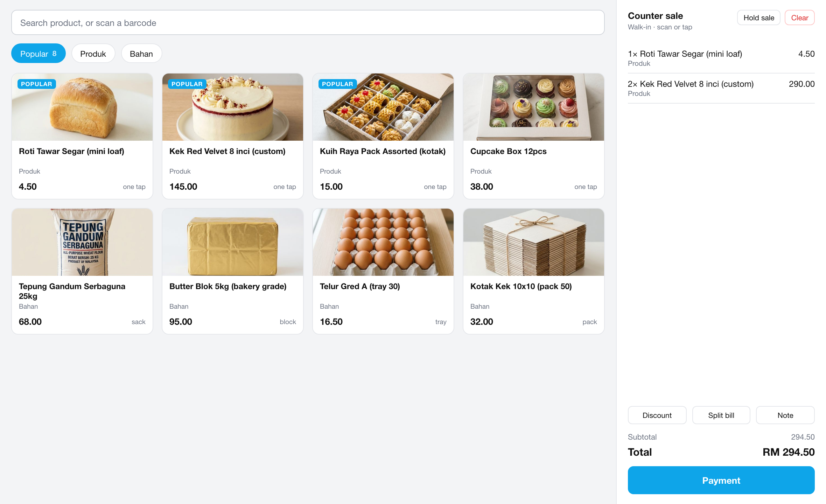Select the Roti Tawar Segar cart line

721,58
